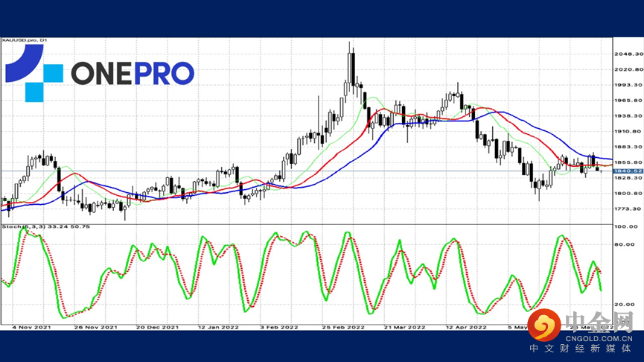The image size is (644, 362).
Task: Select the 20 Dec 2021 date marker
Action: (x=157, y=328)
